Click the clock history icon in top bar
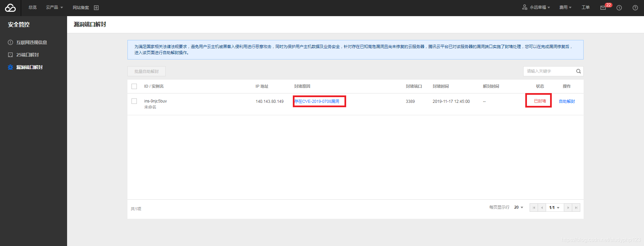Screen dimensions: 644x246 pyautogui.click(x=619, y=8)
